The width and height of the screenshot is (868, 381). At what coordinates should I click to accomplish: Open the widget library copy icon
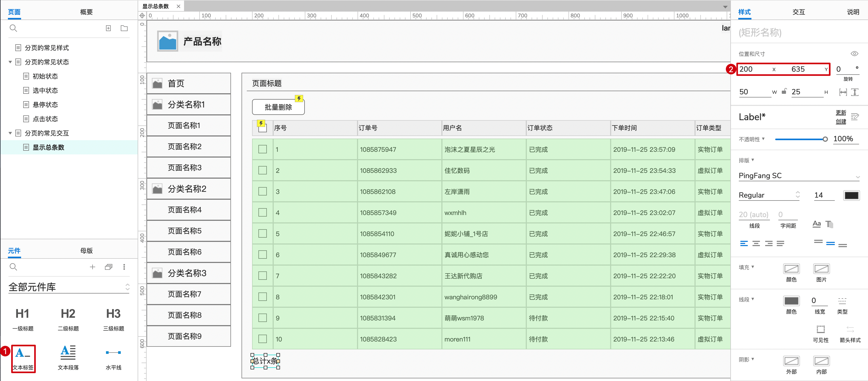tap(109, 267)
